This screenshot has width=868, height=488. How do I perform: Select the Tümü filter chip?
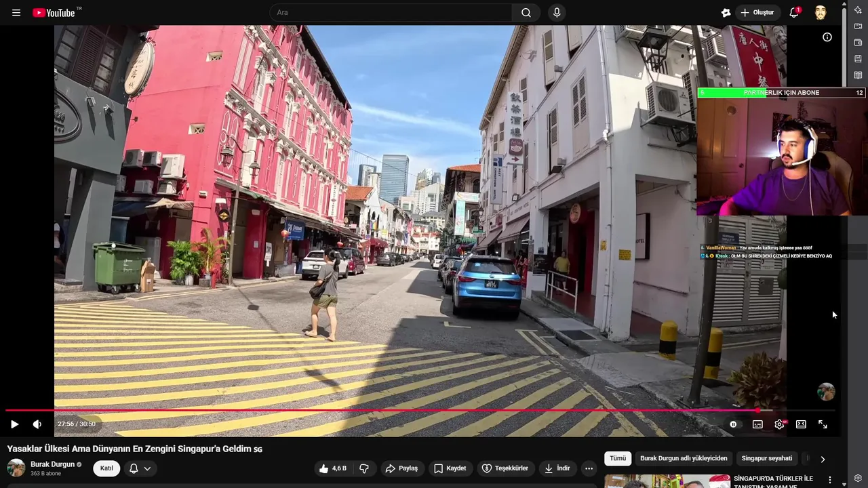[618, 459]
